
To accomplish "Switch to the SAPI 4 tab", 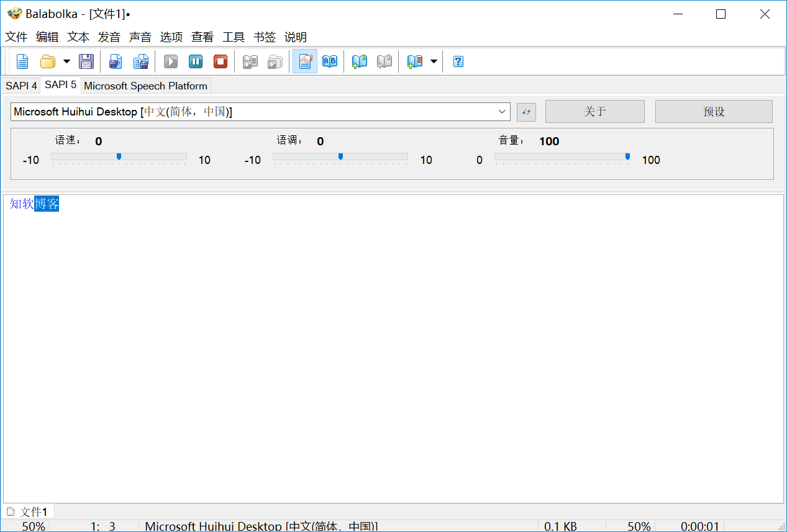I will pyautogui.click(x=21, y=86).
